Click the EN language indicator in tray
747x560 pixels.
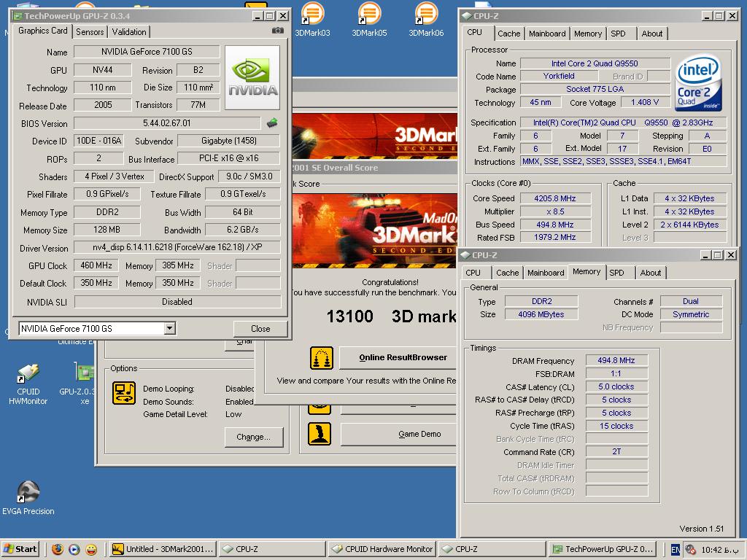[676, 550]
